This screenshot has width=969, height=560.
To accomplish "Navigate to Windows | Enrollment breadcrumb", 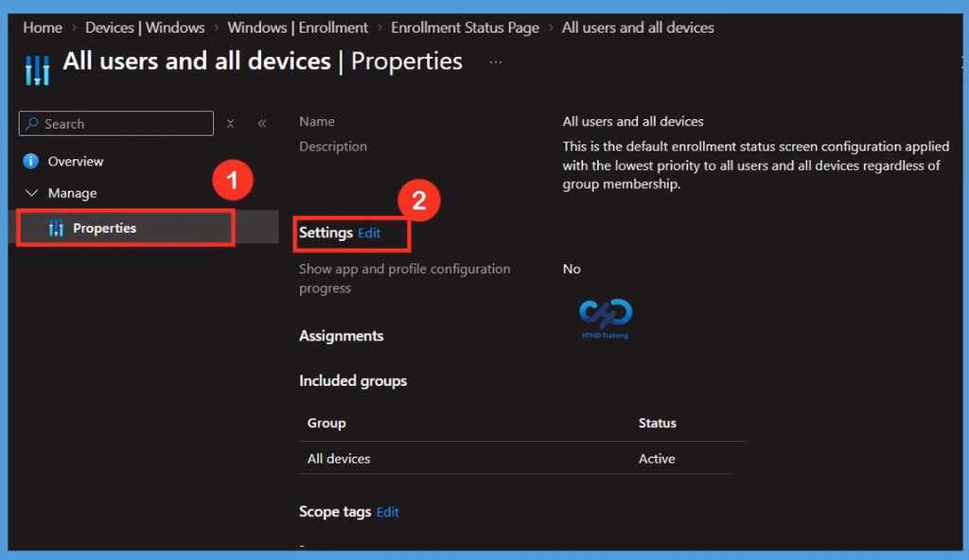I will point(298,27).
